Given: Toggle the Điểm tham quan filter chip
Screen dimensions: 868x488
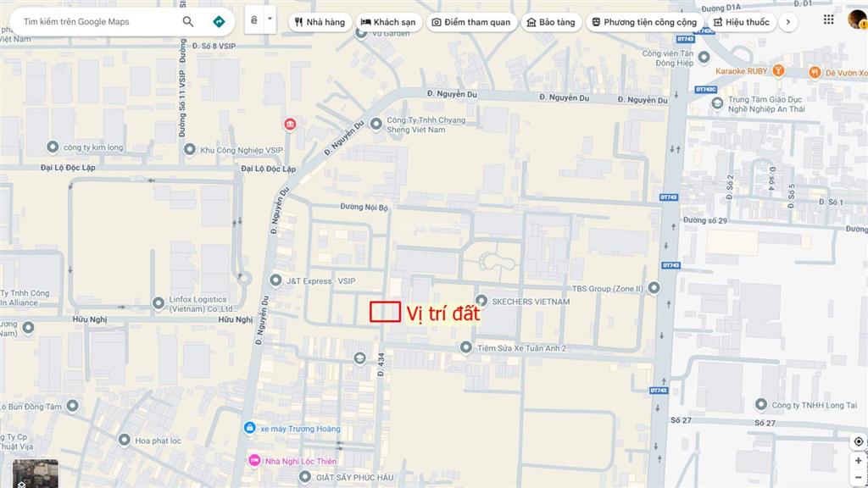Looking at the screenshot, I should pos(471,21).
